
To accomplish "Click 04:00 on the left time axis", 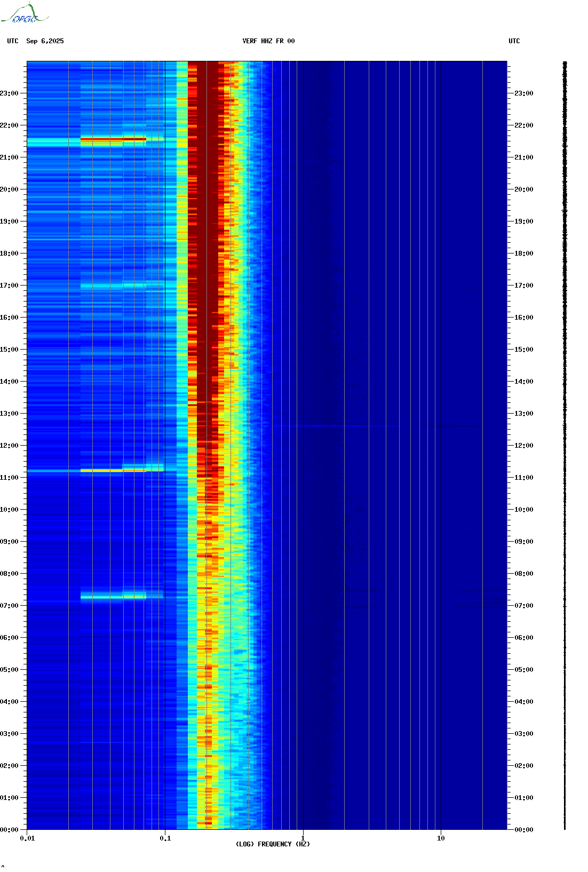I will click(x=9, y=702).
